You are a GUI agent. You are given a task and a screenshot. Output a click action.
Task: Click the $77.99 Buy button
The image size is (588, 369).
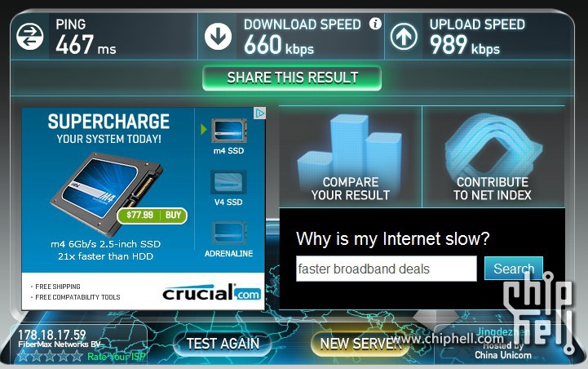click(x=153, y=216)
